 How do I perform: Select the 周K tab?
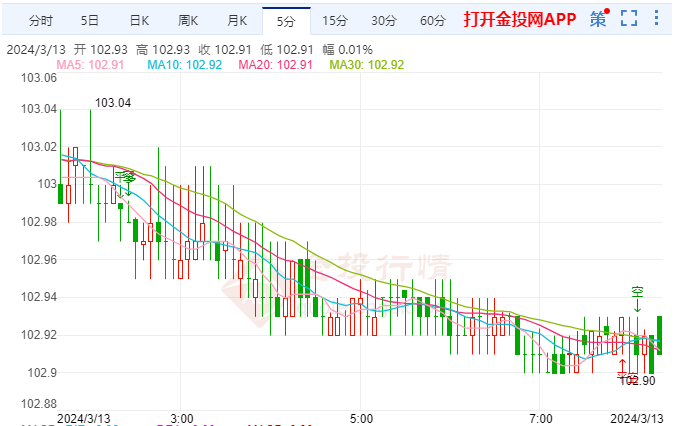(x=188, y=20)
